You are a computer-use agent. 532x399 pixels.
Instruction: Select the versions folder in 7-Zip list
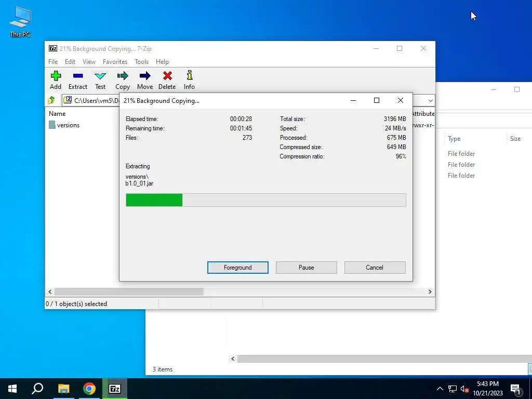click(64, 125)
